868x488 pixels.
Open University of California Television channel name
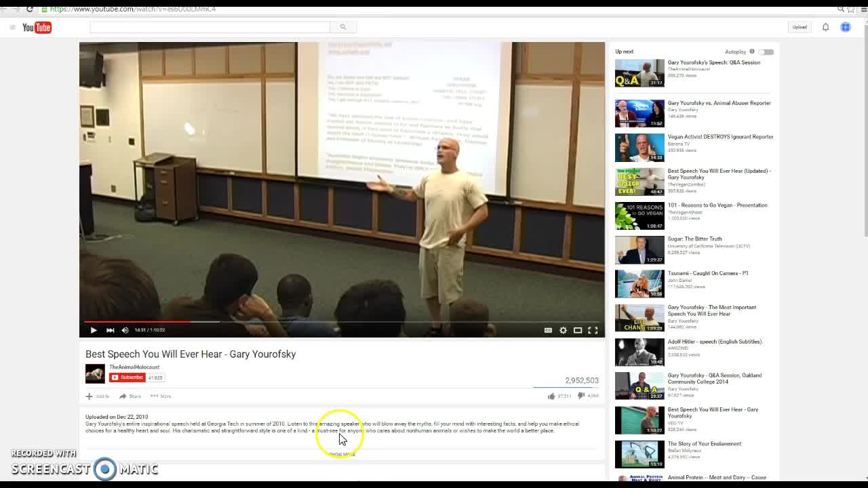[x=709, y=246]
